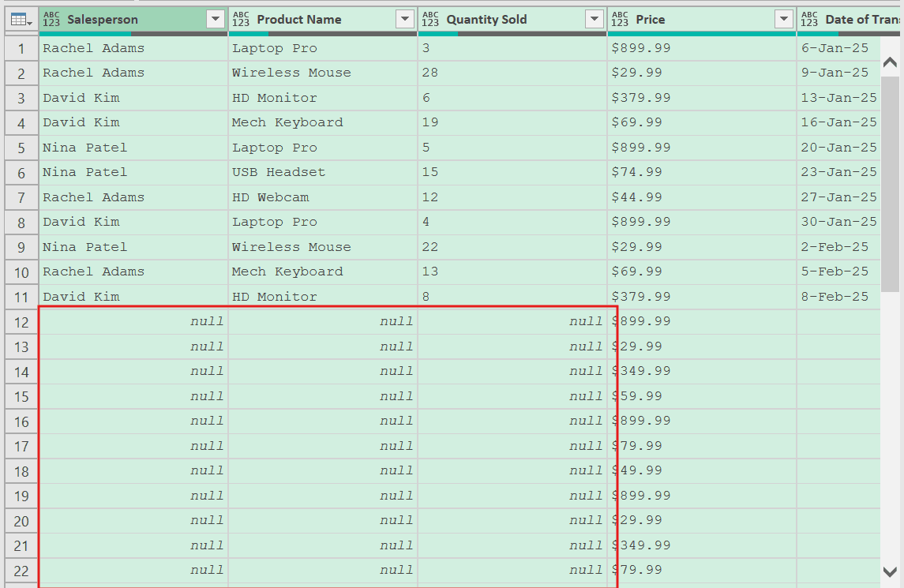The height and width of the screenshot is (588, 904).
Task: Select row 1 by clicking its row number
Action: pyautogui.click(x=21, y=48)
